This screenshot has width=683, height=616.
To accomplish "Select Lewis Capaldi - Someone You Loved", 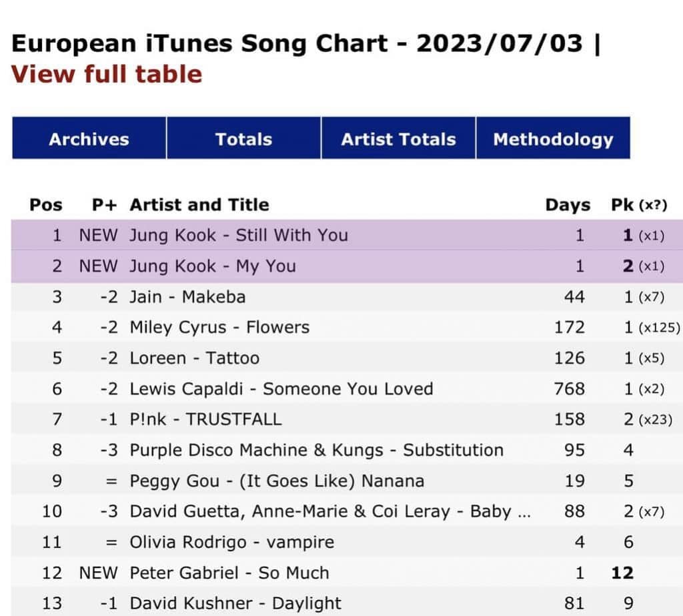I will coord(281,388).
